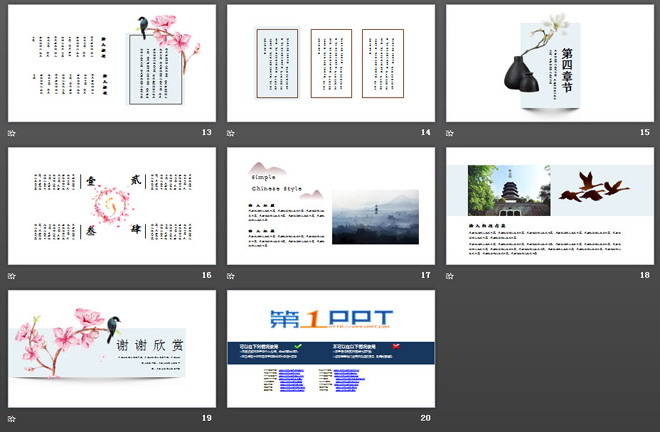Click the green checkmark on slide 20
The width and height of the screenshot is (660, 432).
[298, 345]
